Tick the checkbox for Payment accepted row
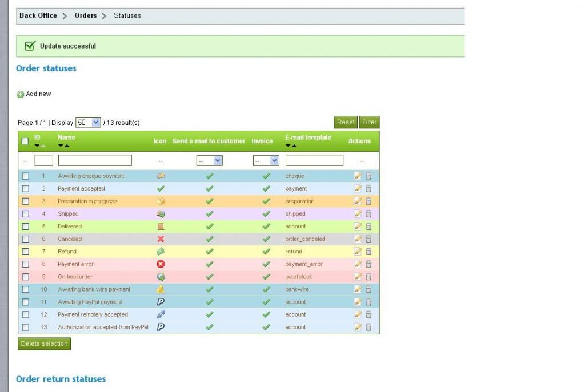Screen dimensions: 585x392 coord(25,189)
